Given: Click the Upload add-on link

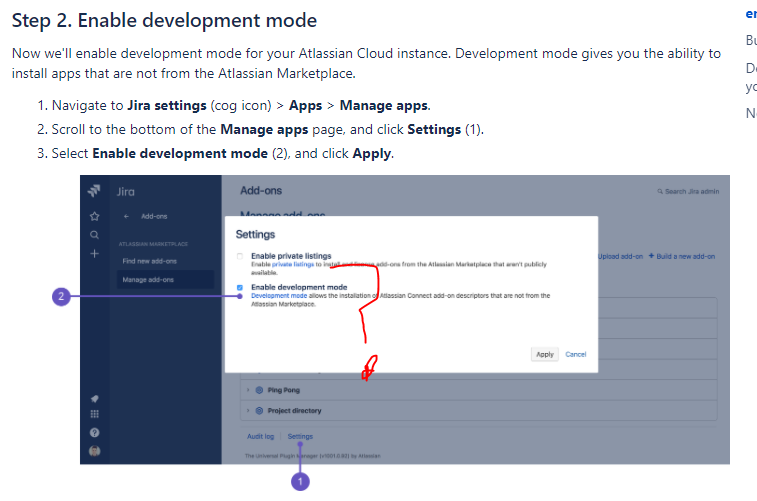Looking at the screenshot, I should point(620,256).
